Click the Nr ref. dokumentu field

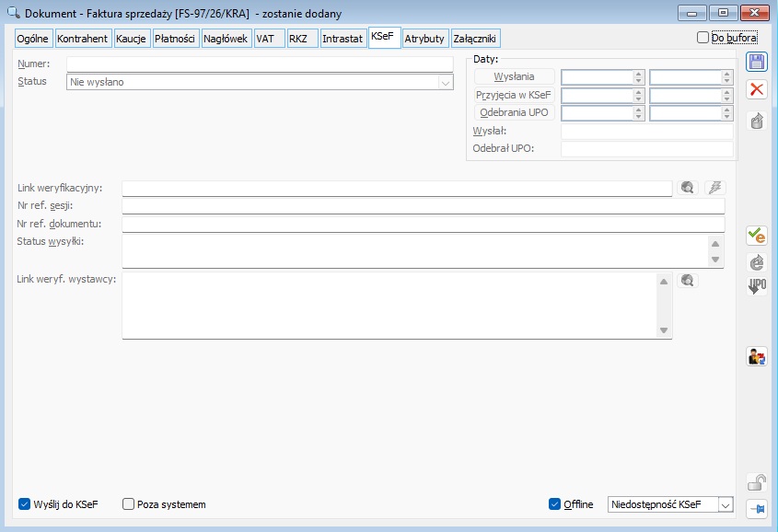click(424, 224)
